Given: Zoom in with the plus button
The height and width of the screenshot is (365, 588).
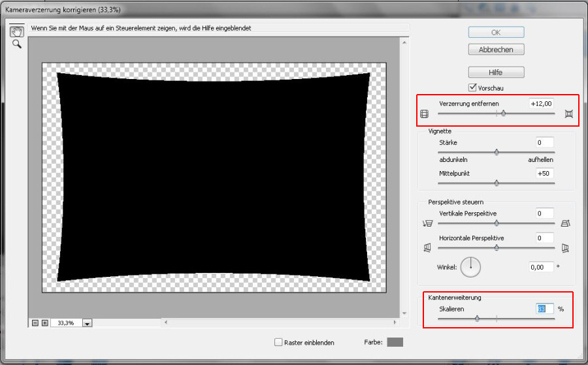Looking at the screenshot, I should (x=44, y=323).
